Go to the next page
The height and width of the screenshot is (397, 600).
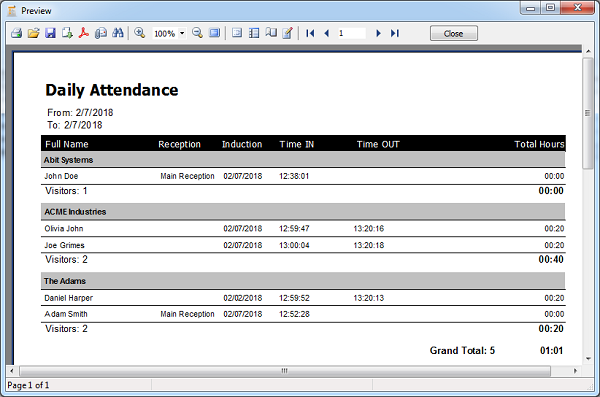pyautogui.click(x=378, y=33)
